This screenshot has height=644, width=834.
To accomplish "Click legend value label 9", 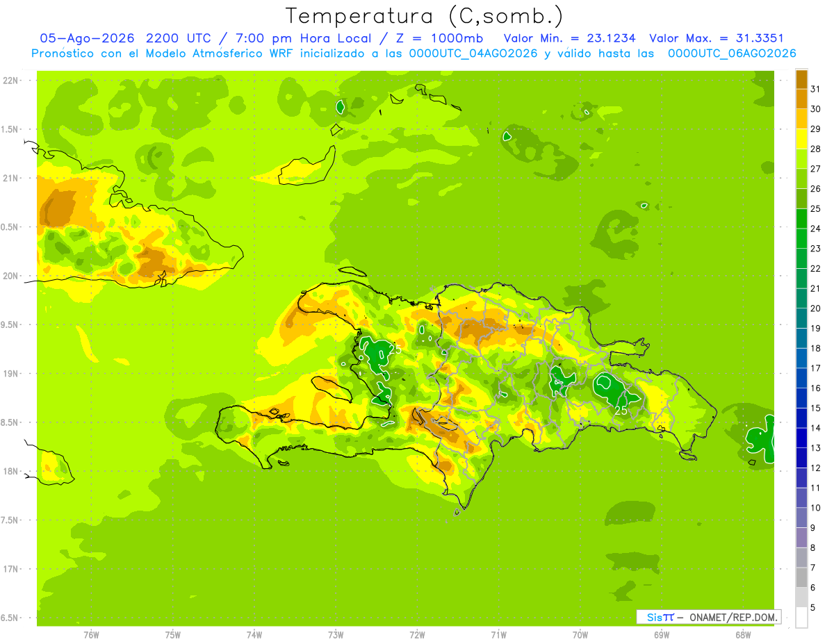I will click(814, 528).
